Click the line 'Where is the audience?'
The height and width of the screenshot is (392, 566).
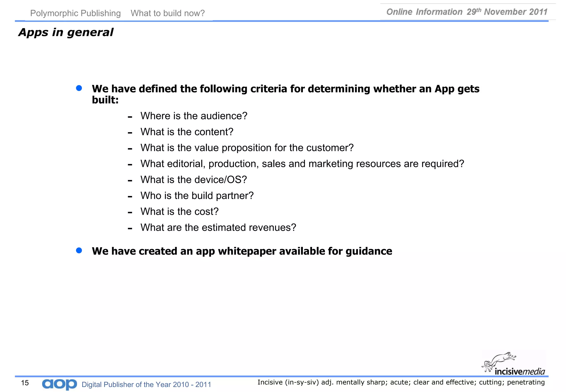[x=194, y=116]
